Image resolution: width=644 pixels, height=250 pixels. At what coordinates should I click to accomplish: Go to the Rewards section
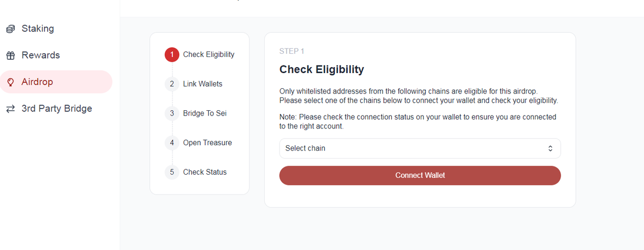tap(56, 55)
